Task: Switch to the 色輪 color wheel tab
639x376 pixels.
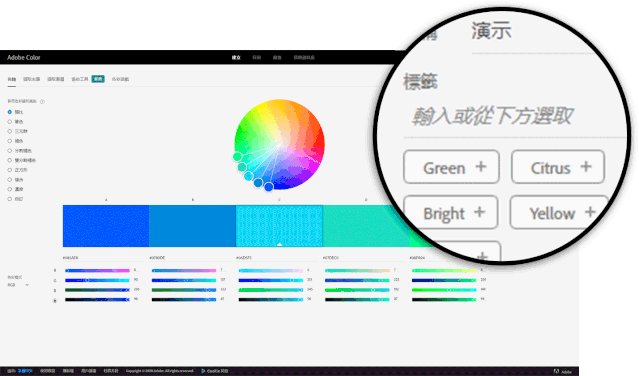Action: point(11,79)
